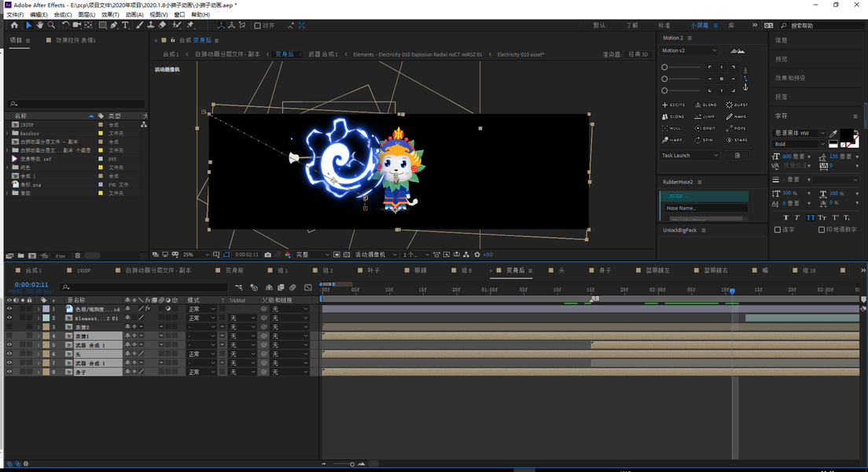Click the ORBIT button in Motion 2
Viewport: 868px width, 472px height.
tap(705, 128)
